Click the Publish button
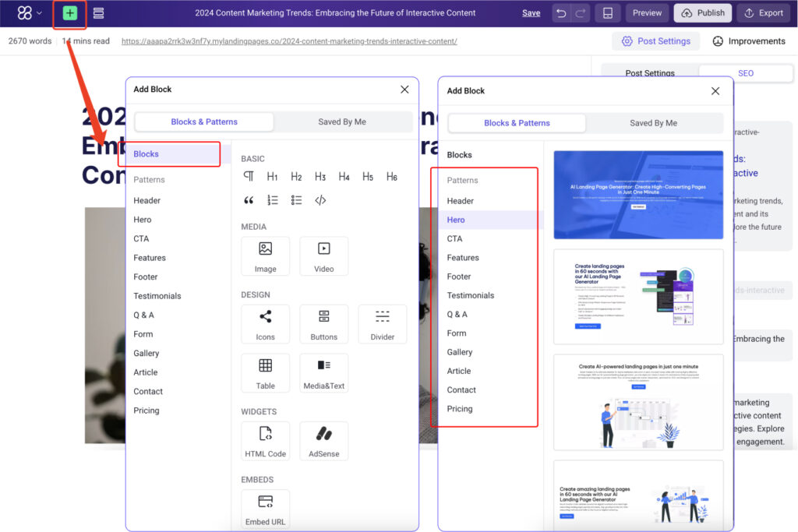798x532 pixels. click(702, 13)
